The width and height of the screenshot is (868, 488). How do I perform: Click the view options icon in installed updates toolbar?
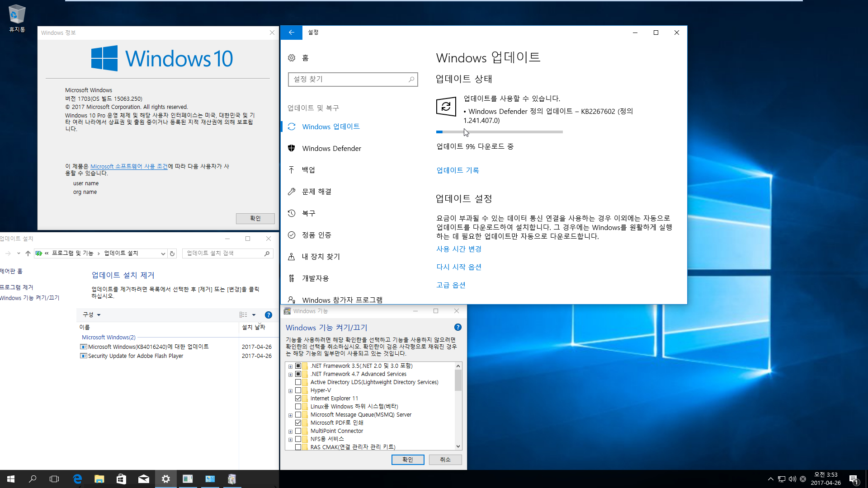243,315
